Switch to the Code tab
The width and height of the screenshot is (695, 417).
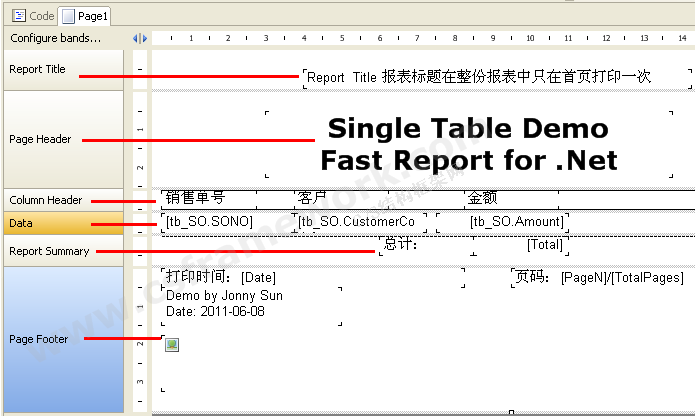34,16
